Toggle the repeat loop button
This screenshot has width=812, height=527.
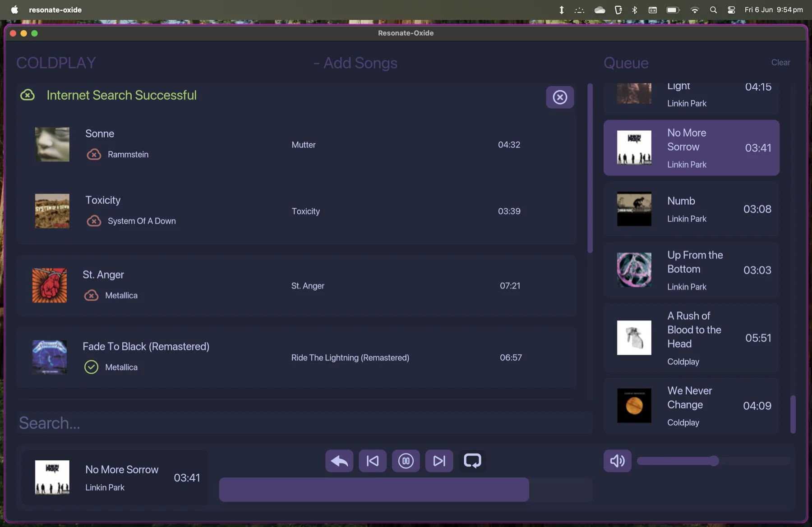[472, 461]
